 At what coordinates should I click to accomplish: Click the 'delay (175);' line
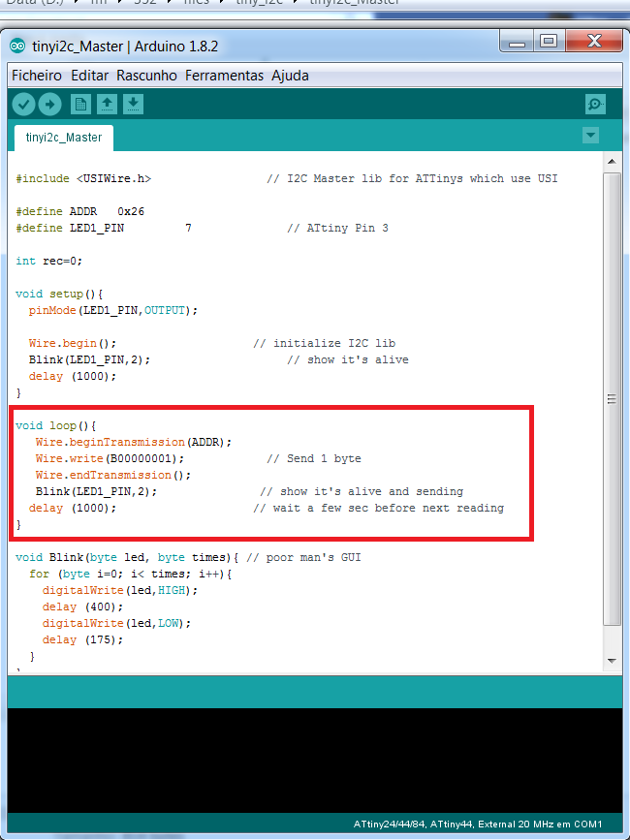click(x=82, y=640)
